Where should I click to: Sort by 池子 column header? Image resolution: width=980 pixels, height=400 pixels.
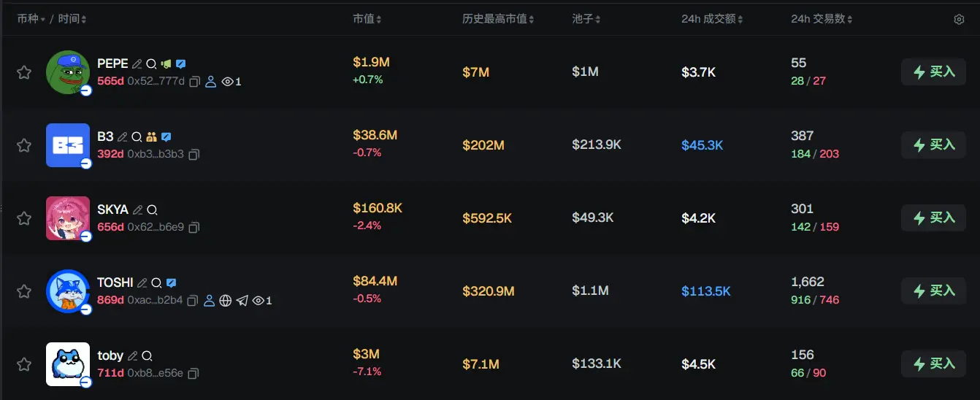[x=587, y=19]
